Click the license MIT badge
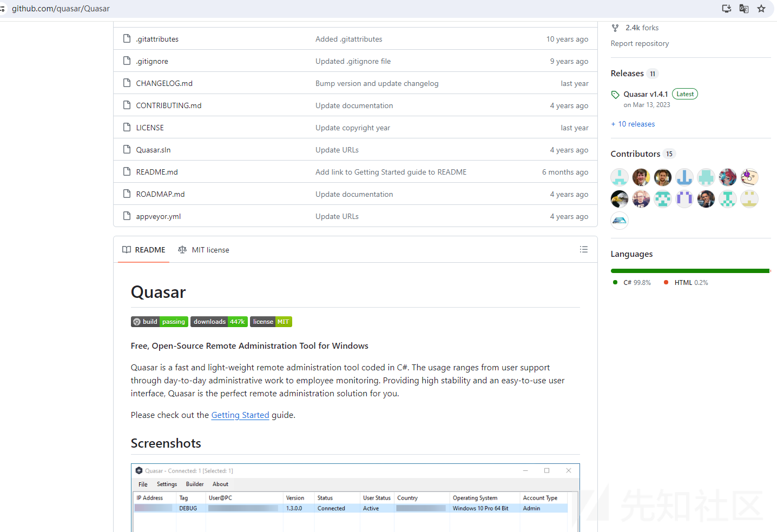 point(271,322)
